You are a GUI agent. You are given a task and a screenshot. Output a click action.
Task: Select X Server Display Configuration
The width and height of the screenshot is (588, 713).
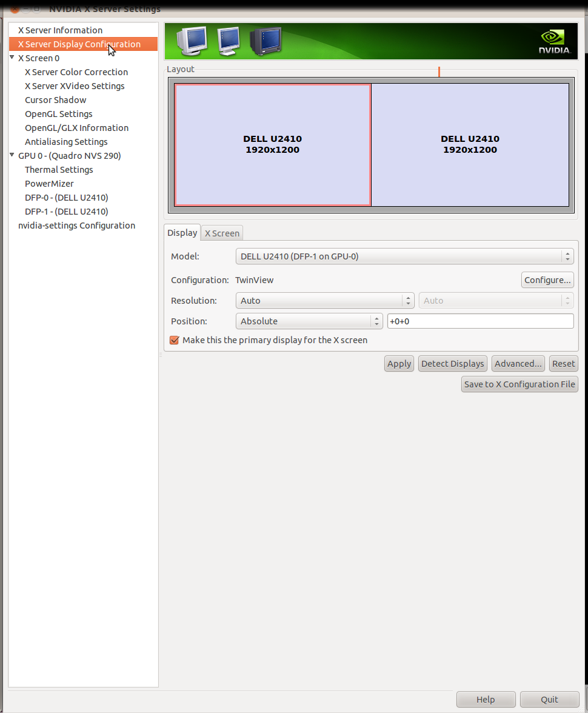[83, 44]
